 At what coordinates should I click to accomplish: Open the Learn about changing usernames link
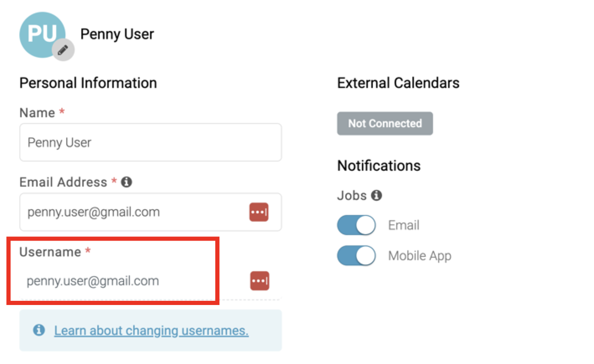tap(151, 331)
